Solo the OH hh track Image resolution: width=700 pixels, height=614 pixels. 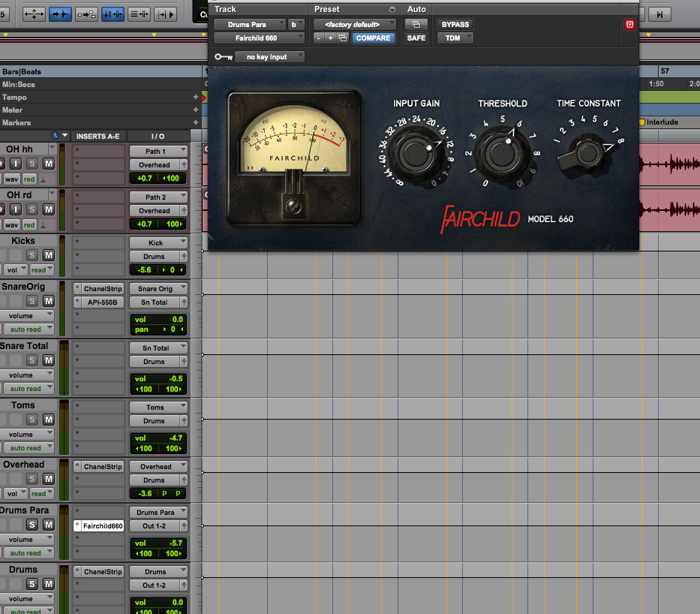pos(32,164)
